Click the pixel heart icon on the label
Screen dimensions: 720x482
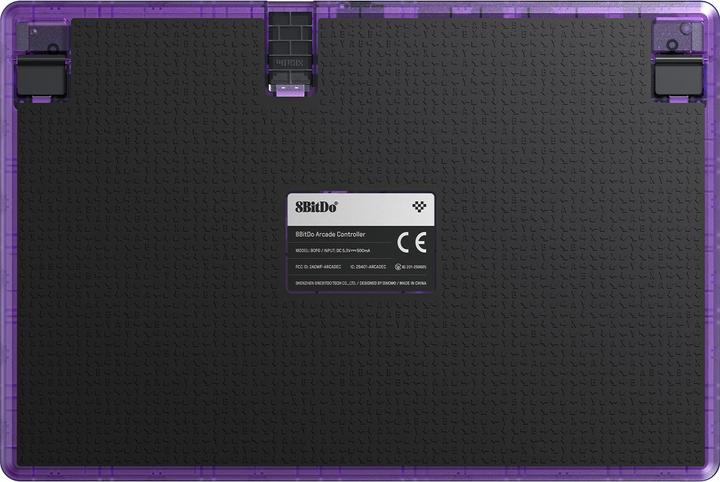tap(418, 208)
